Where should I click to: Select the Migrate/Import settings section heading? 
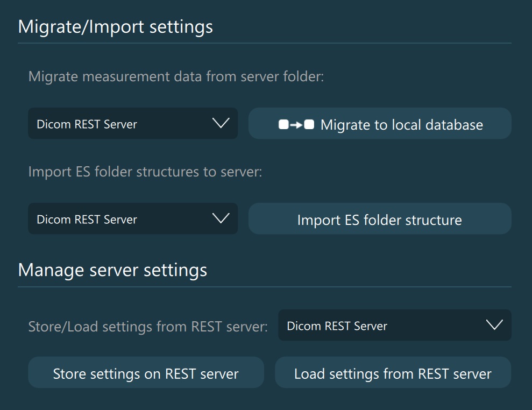[115, 26]
